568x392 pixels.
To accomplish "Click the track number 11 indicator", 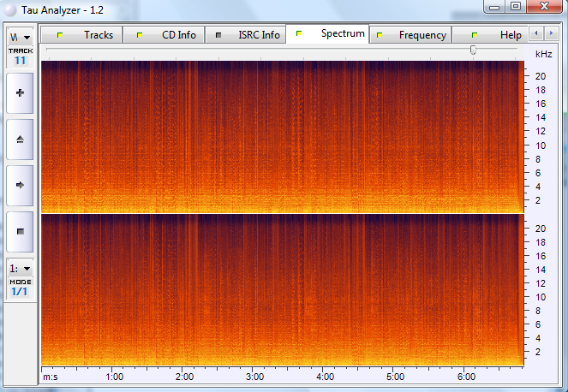I will [x=21, y=61].
